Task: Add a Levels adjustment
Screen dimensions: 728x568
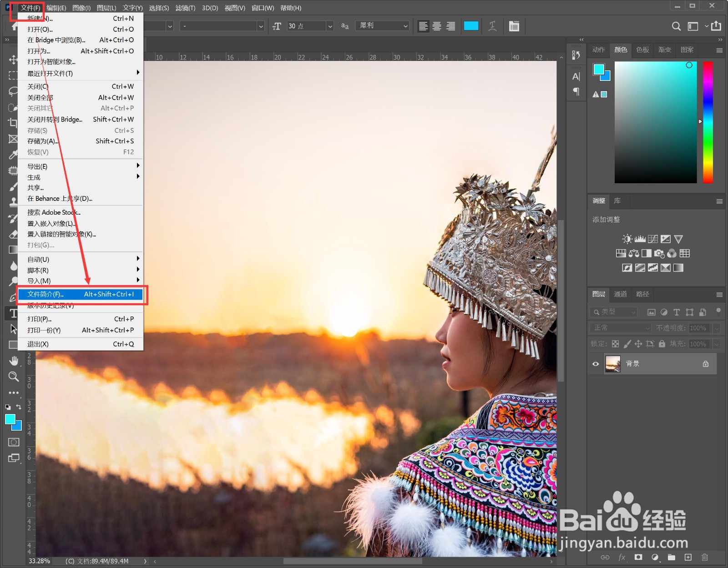Action: [640, 239]
